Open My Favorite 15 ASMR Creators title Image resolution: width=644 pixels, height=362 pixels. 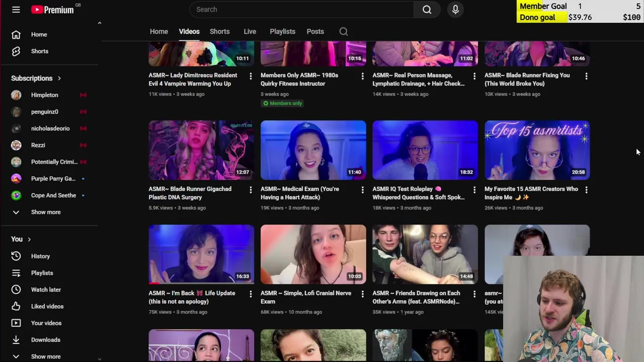click(531, 193)
